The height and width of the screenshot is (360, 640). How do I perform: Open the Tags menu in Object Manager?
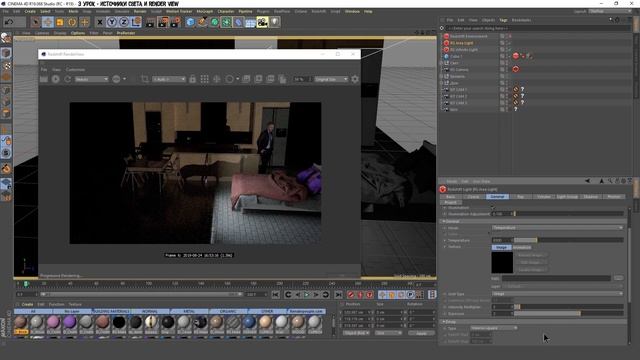pos(503,20)
